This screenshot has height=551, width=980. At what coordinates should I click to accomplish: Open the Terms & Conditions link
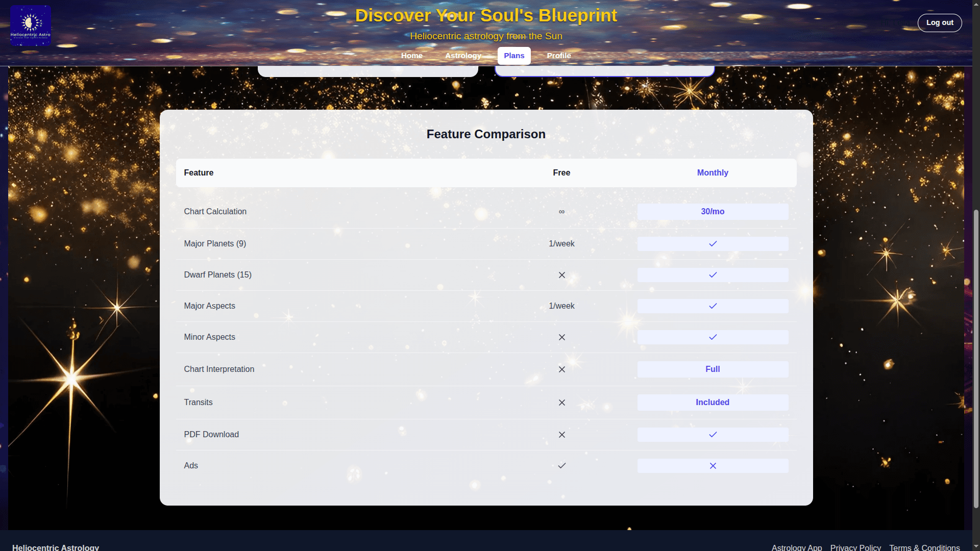click(925, 547)
